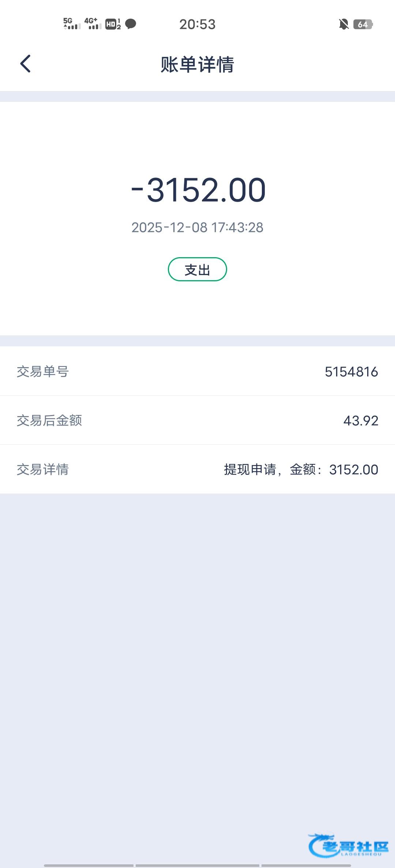Tap the post-transaction balance 43.92
Screen dimensions: 395x868
point(361,420)
